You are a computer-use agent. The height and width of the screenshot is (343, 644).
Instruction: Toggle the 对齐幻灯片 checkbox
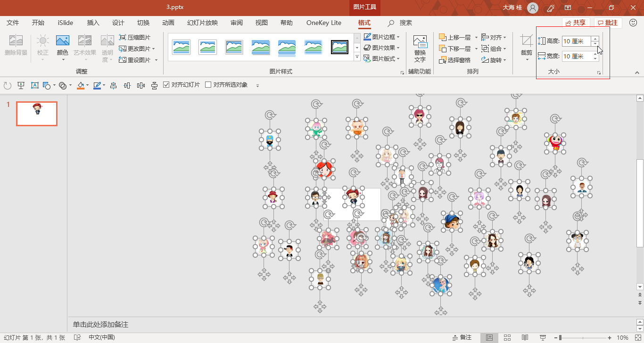(x=166, y=85)
